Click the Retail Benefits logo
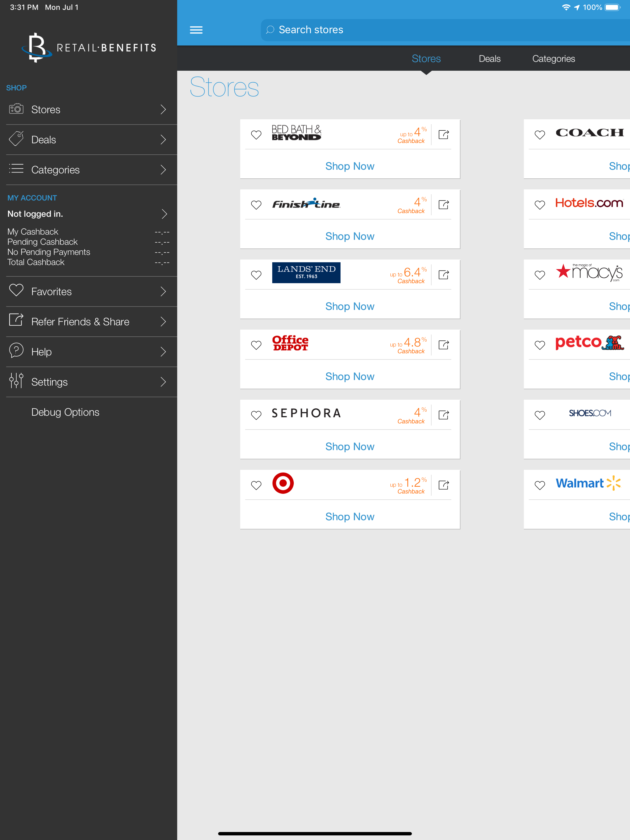The height and width of the screenshot is (840, 630). pyautogui.click(x=89, y=47)
